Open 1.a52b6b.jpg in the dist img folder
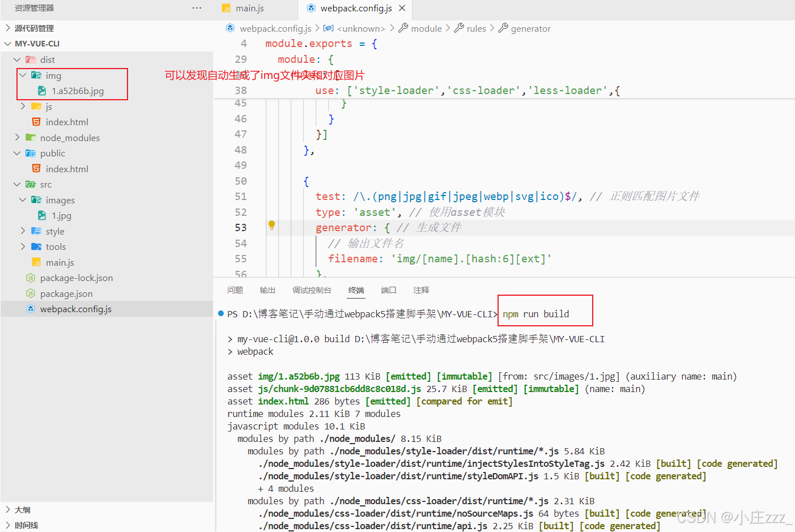The height and width of the screenshot is (532, 795). (78, 91)
